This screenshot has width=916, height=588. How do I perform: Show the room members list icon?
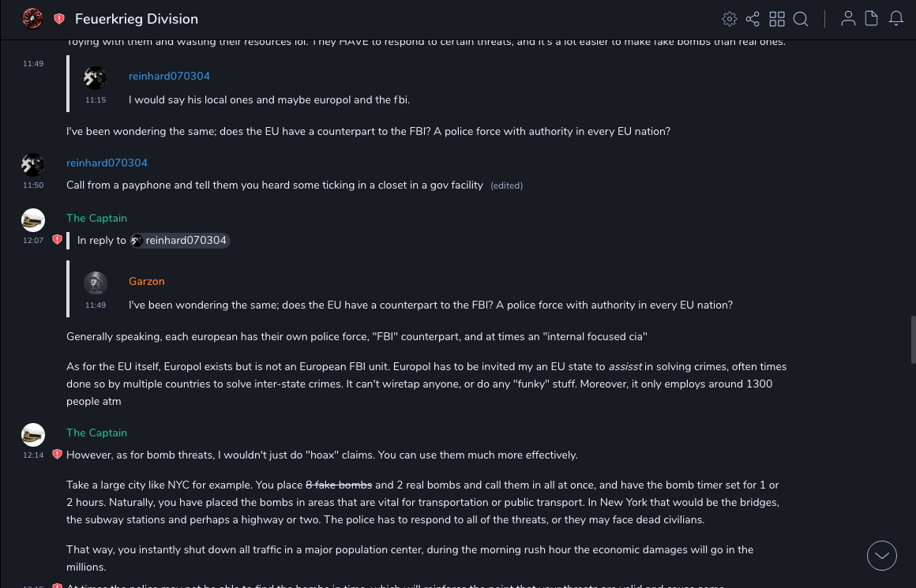tap(848, 19)
